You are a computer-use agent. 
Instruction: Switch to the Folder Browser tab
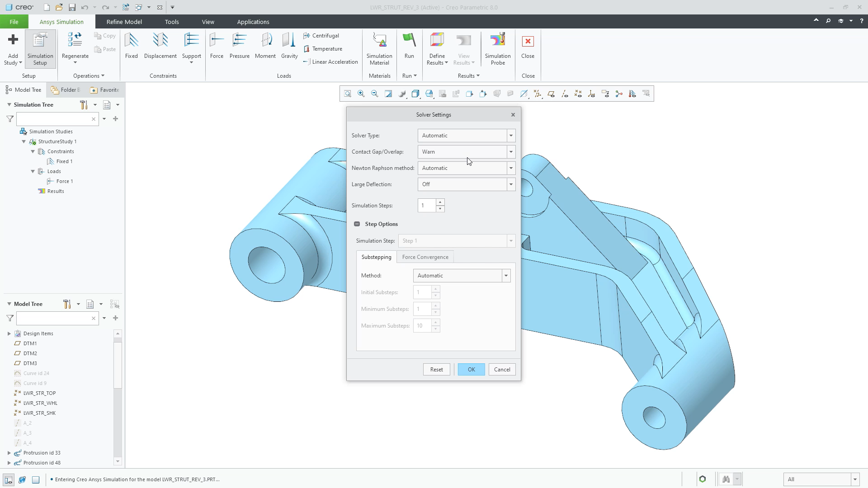[66, 90]
